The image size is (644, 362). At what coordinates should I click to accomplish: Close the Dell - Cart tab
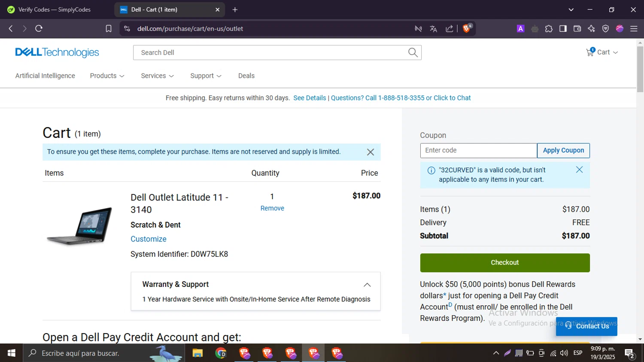point(217,9)
